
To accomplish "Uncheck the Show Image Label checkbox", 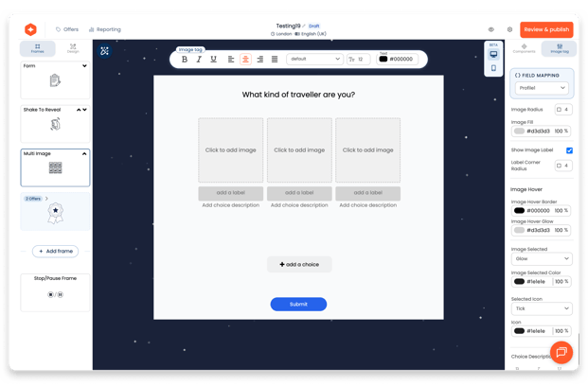I will pos(569,150).
